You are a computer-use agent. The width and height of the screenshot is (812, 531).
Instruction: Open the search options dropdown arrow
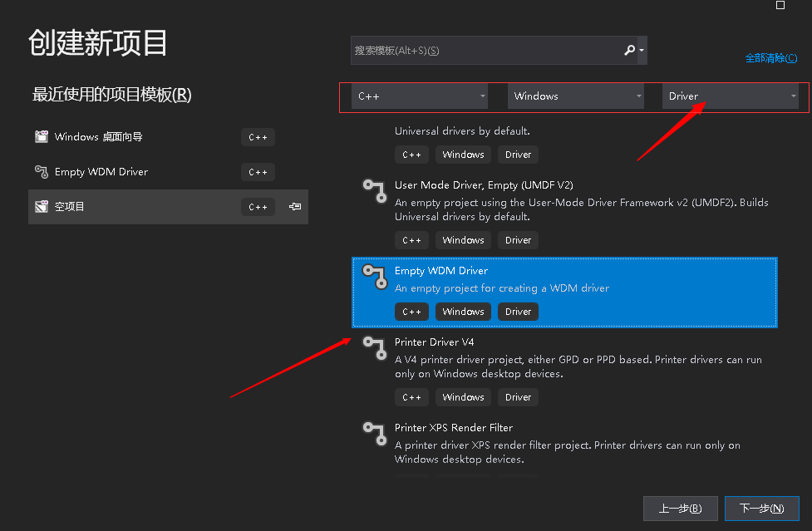[x=642, y=50]
